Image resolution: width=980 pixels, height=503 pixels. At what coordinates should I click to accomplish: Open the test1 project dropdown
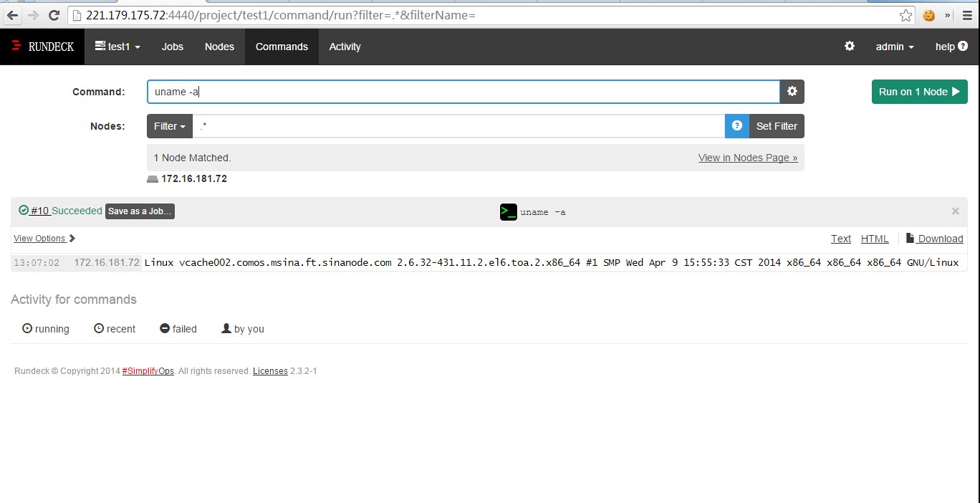117,47
